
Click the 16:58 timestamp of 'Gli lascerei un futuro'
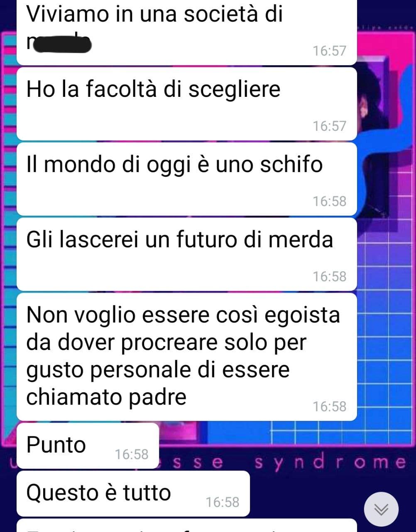pyautogui.click(x=329, y=276)
